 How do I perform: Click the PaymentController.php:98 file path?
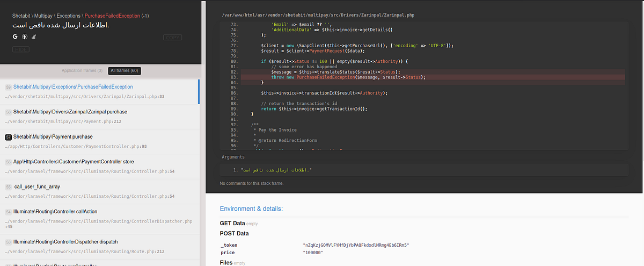(76, 146)
